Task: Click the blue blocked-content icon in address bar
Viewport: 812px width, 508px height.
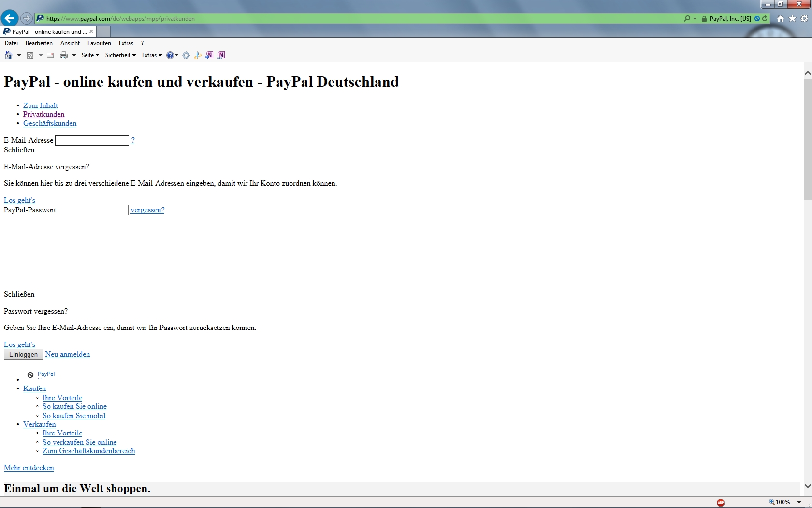Action: pos(757,19)
